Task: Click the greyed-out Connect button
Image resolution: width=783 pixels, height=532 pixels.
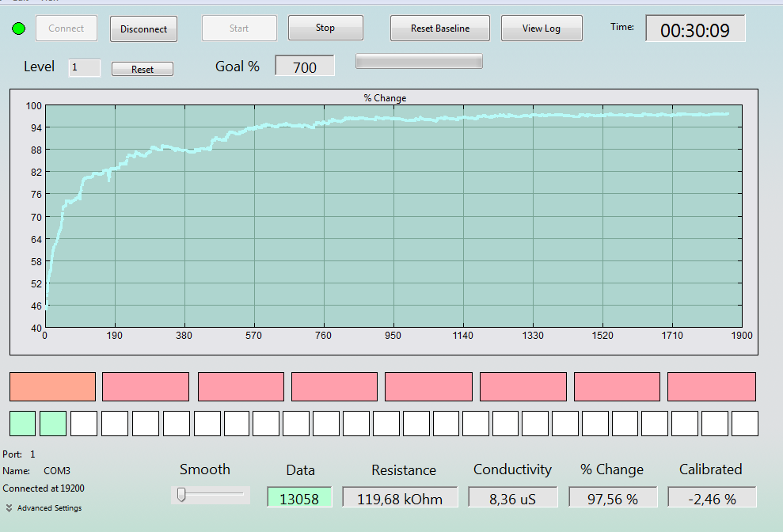Action: (x=67, y=28)
